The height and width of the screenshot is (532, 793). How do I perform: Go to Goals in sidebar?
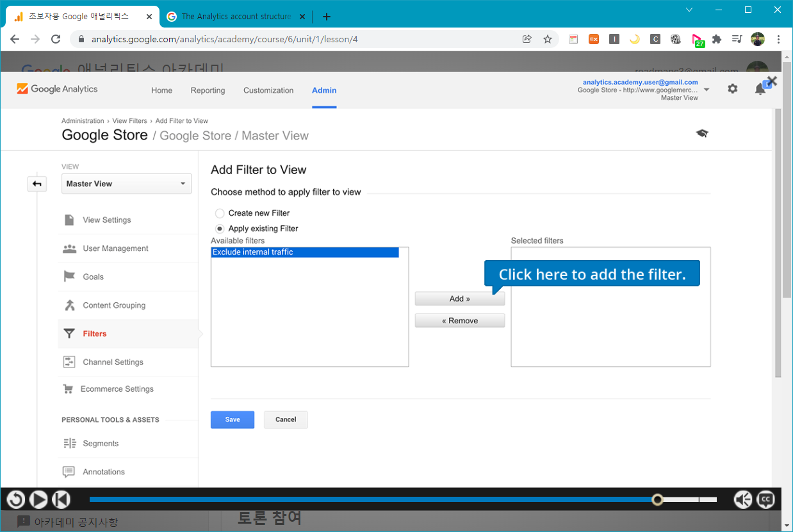coord(93,277)
